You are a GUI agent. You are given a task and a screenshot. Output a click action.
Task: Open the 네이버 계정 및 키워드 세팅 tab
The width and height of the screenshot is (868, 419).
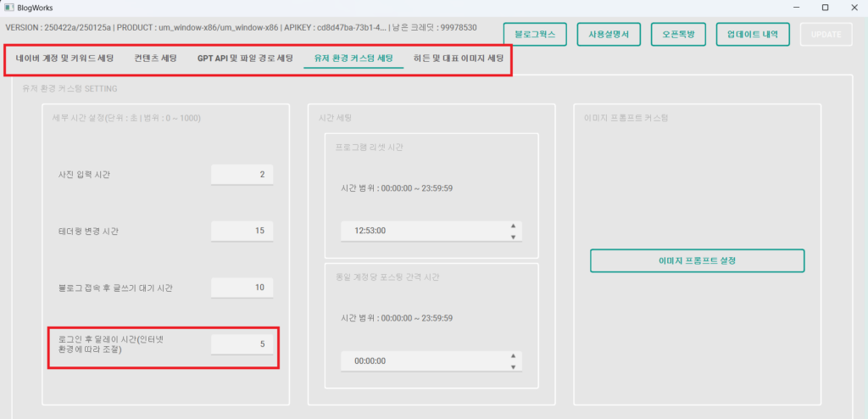pos(64,59)
